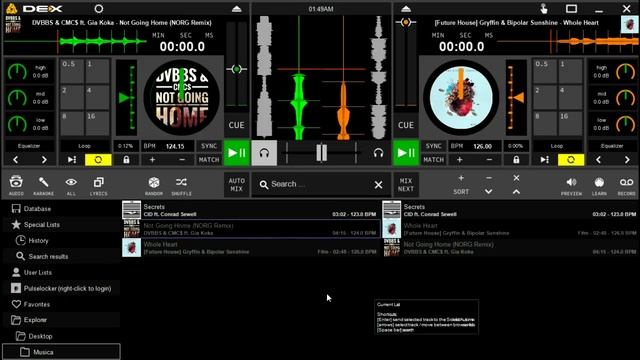Select the Musica folder
Screen dimensions: 640x360
pos(61,352)
